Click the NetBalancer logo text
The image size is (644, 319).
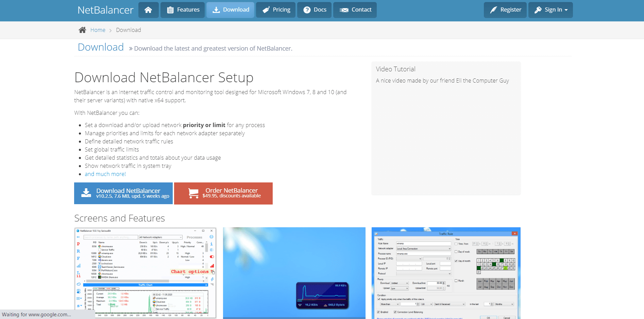pyautogui.click(x=105, y=10)
